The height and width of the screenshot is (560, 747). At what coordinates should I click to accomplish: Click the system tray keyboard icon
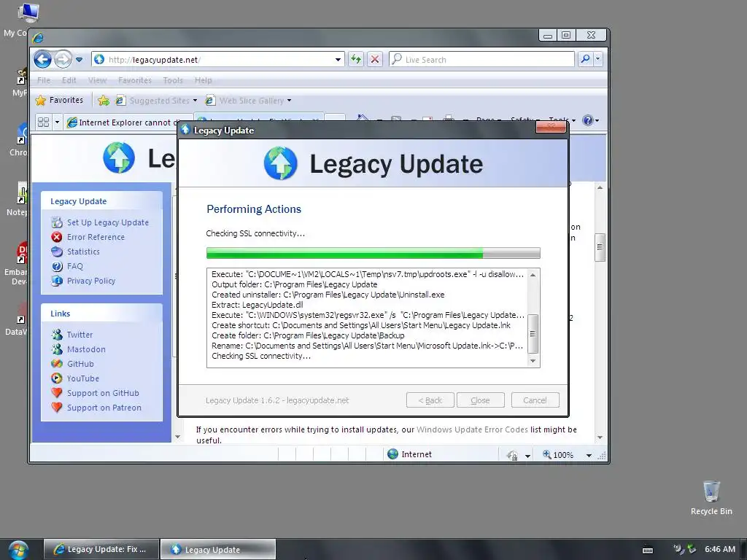coord(648,550)
